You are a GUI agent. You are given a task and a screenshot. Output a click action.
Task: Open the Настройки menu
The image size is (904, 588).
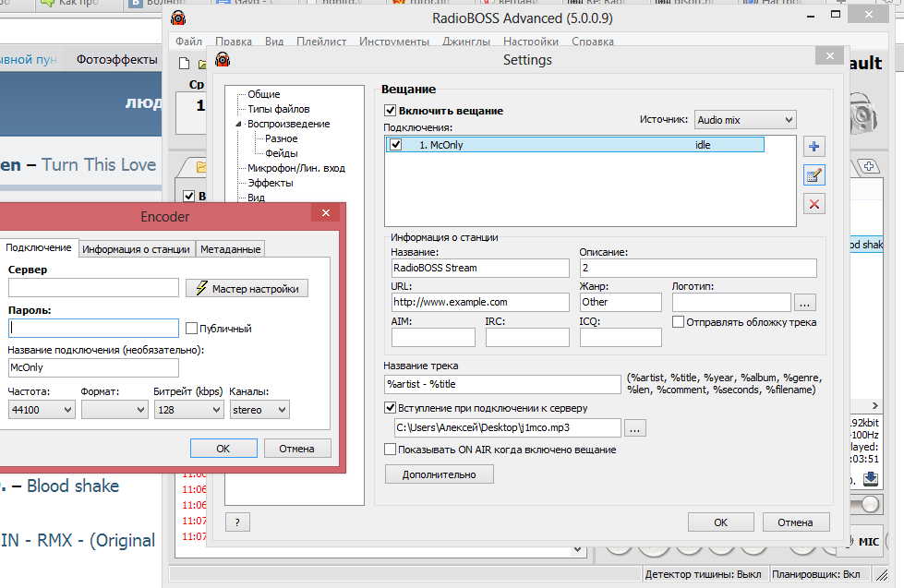530,42
